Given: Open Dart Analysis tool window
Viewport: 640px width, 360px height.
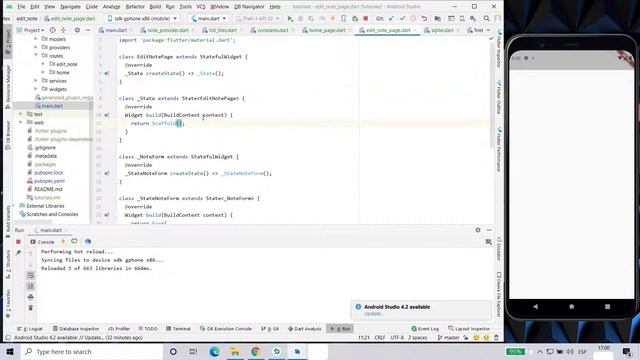Looking at the screenshot, I should 304,329.
